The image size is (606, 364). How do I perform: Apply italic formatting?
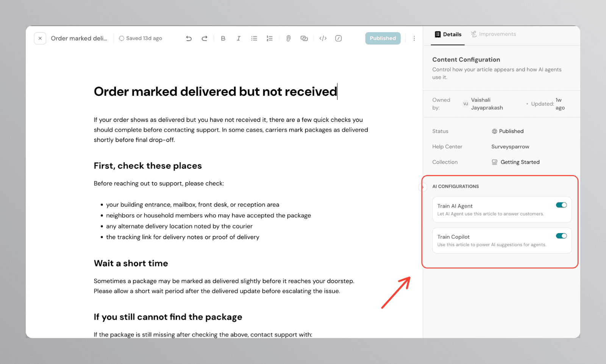(x=239, y=38)
